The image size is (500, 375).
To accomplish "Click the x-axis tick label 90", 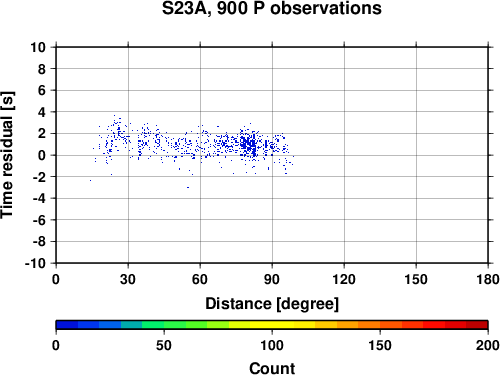I will (x=272, y=279).
